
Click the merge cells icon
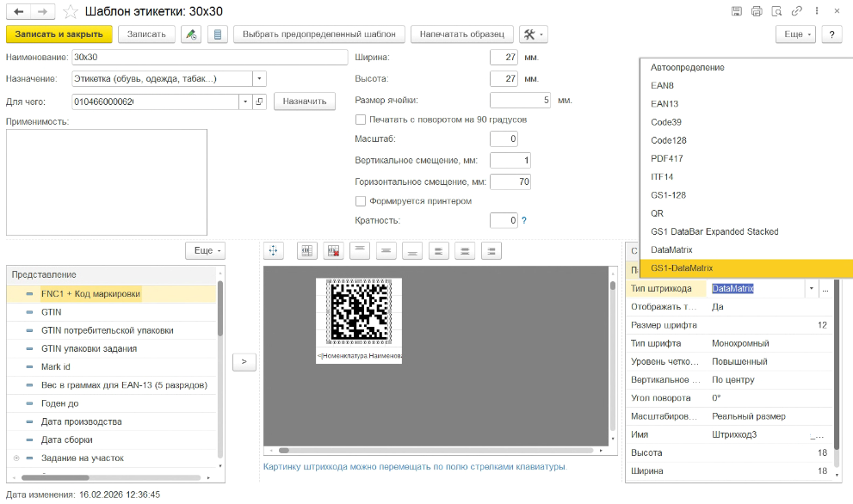pyautogui.click(x=307, y=250)
